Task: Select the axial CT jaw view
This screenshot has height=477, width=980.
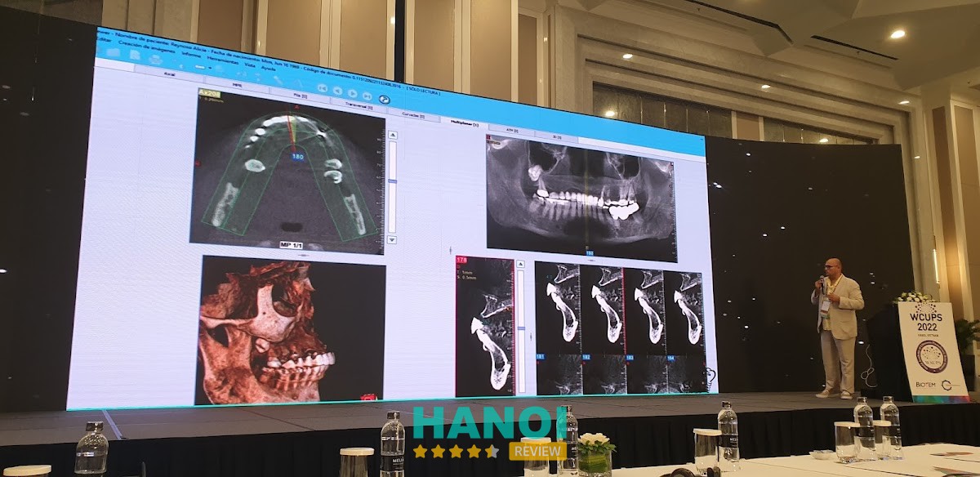Action: (287, 172)
